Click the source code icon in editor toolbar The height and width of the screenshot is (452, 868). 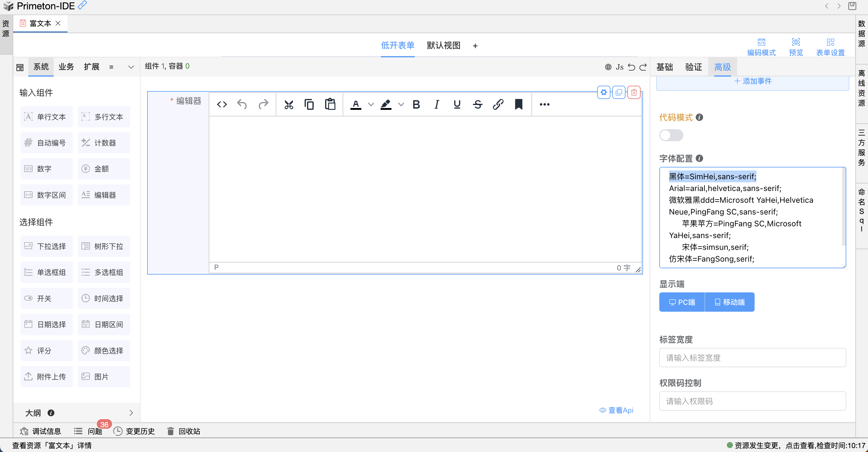pyautogui.click(x=222, y=104)
